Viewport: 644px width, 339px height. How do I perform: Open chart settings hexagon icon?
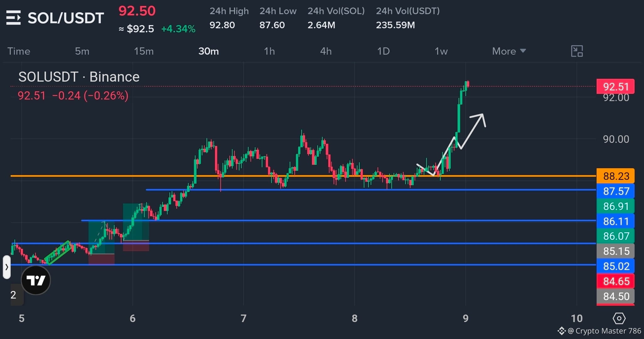coord(619,319)
